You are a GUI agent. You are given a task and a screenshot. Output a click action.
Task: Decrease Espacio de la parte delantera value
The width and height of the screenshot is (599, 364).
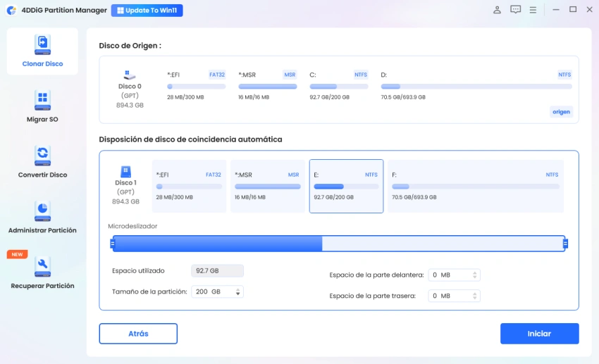474,277
